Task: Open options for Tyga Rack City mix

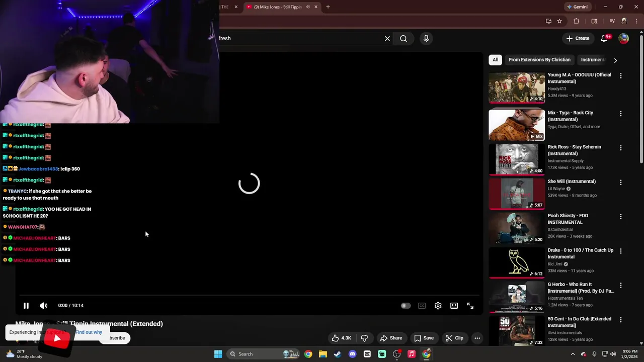Action: (x=620, y=114)
